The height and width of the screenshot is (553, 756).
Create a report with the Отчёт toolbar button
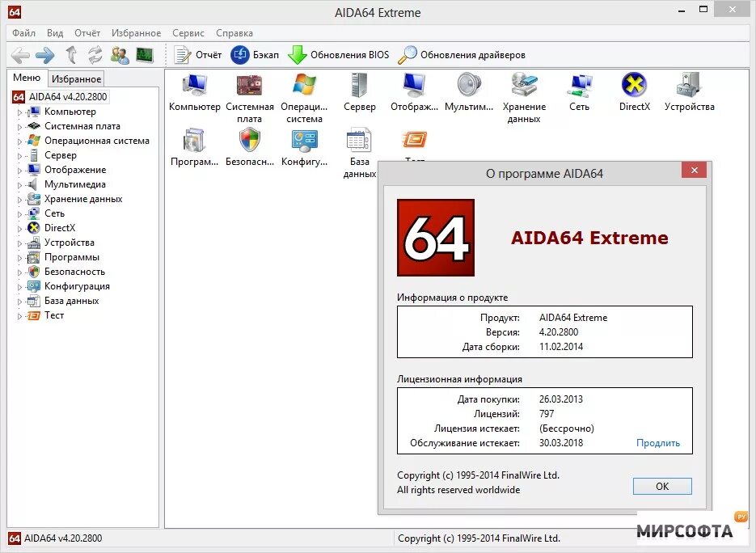tap(197, 55)
